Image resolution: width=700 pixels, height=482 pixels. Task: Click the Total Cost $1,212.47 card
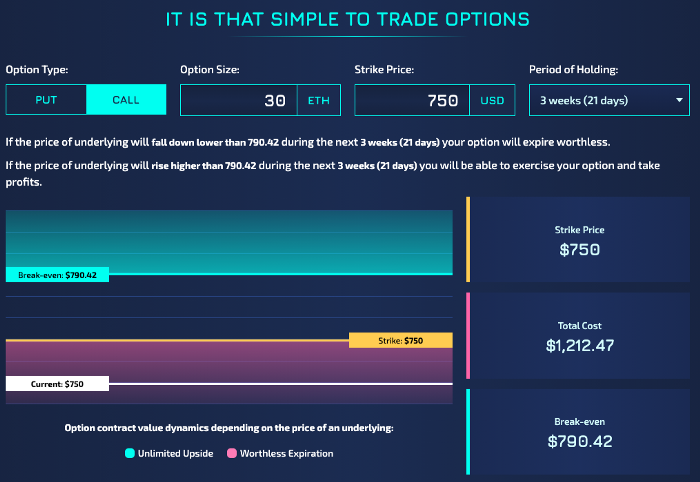point(580,336)
